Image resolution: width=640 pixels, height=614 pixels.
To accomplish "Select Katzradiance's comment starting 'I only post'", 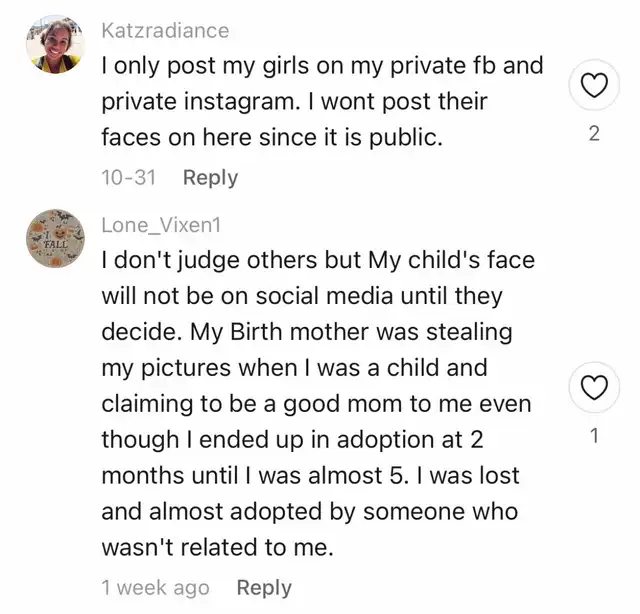I will pos(322,102).
